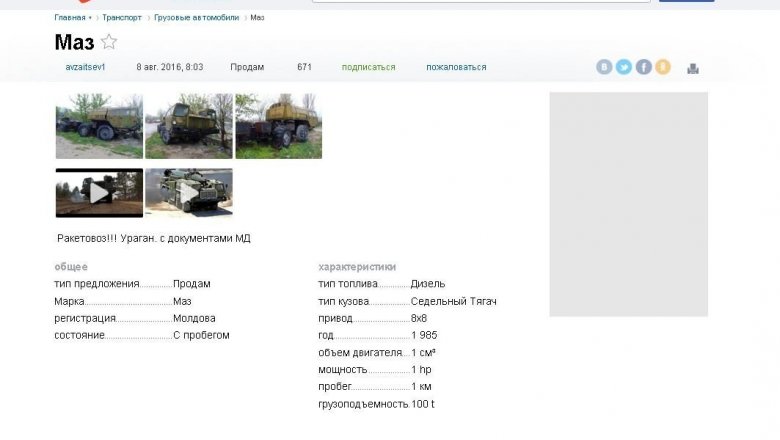Click the Продам value for тип предложения

tap(192, 284)
